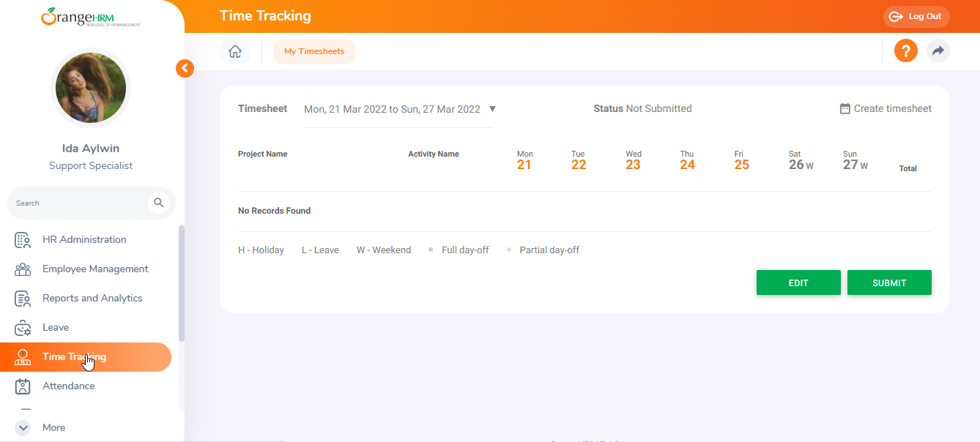
Task: Select the Full day-off legend dot
Action: 430,249
